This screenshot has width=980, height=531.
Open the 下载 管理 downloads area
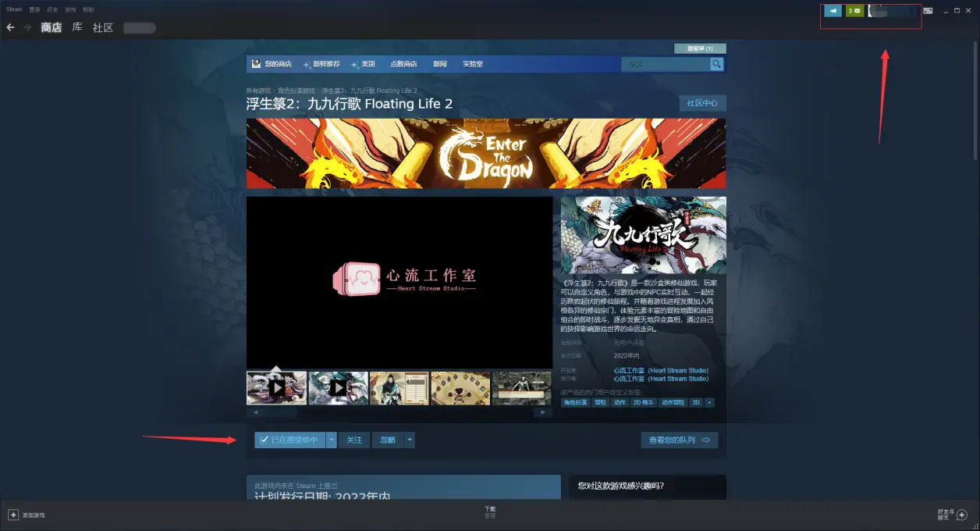[490, 512]
